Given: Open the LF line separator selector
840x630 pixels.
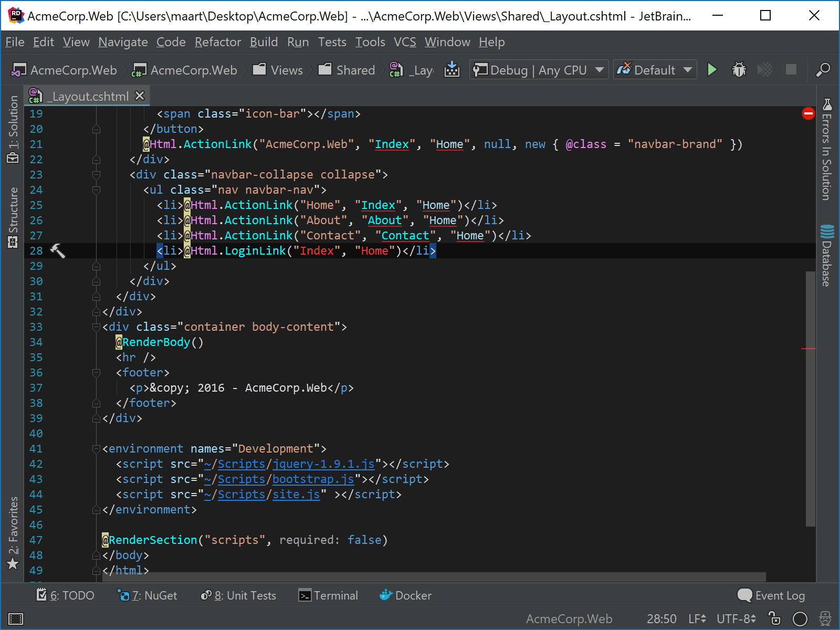Looking at the screenshot, I should pos(697,619).
